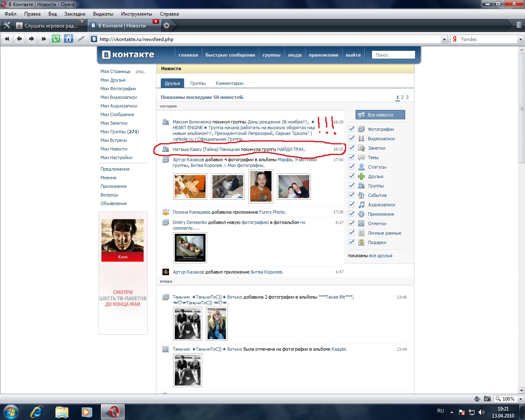
Task: Open the Инструменты menu
Action: [x=137, y=14]
